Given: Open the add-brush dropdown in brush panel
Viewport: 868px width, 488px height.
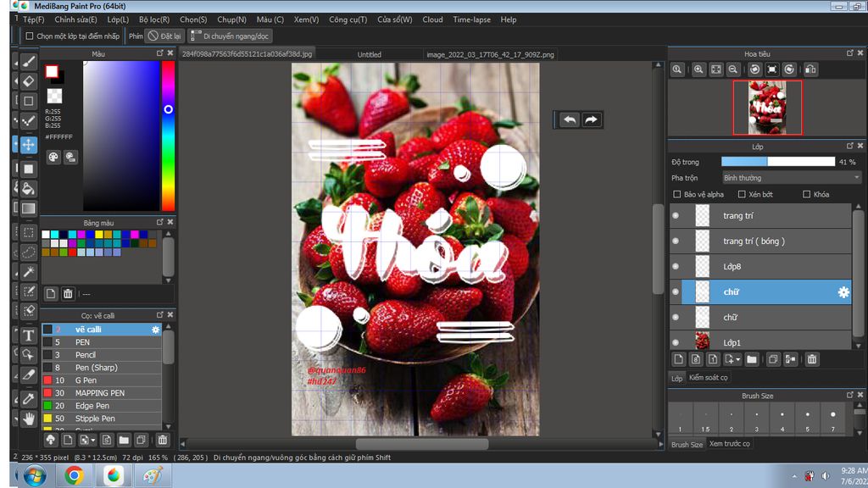Looking at the screenshot, I should pos(92,441).
